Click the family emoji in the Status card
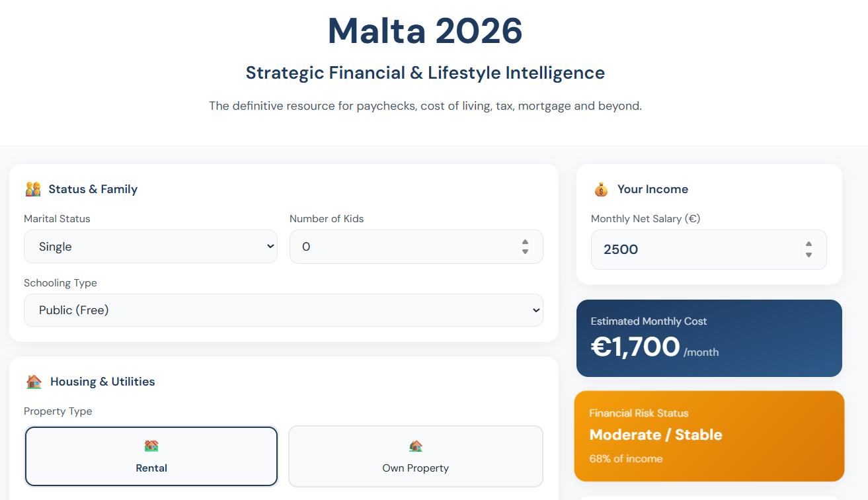 pyautogui.click(x=32, y=189)
